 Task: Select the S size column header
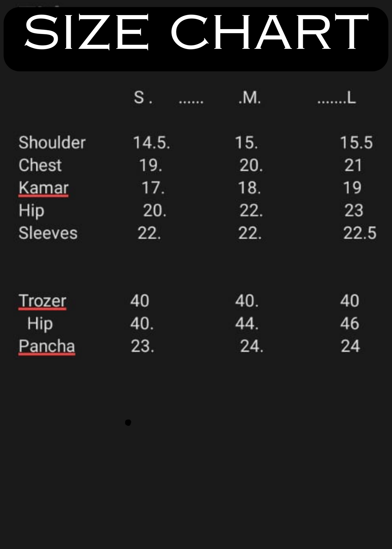pyautogui.click(x=139, y=97)
